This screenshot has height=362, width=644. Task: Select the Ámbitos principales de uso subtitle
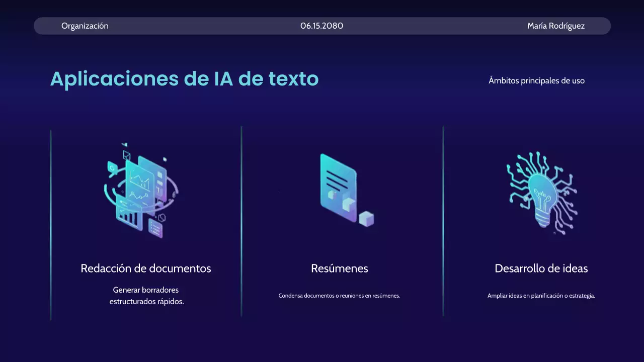click(x=536, y=80)
